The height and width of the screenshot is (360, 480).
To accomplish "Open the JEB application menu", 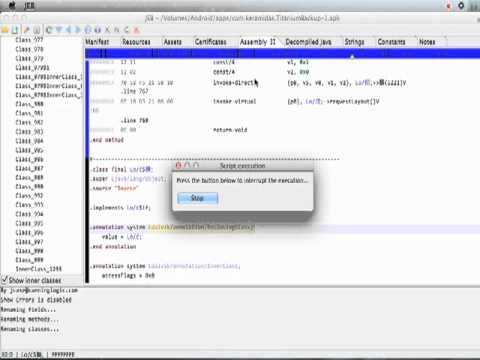I will 29,5.
